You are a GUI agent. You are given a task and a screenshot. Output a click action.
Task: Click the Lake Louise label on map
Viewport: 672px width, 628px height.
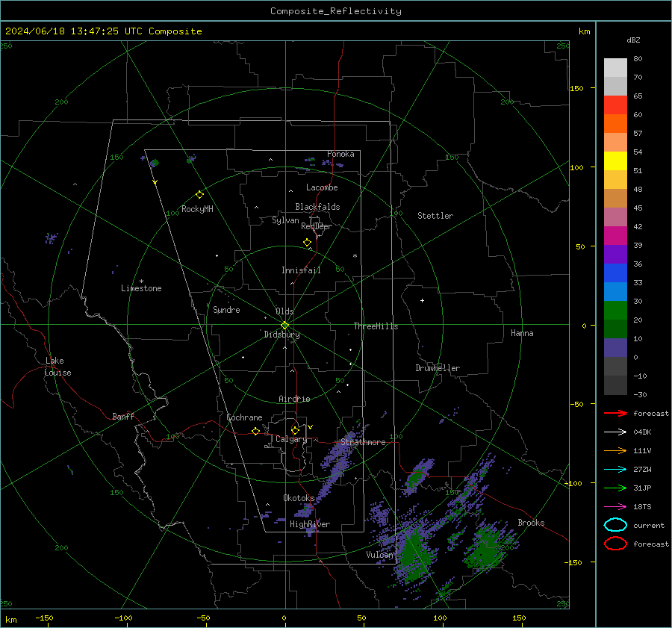(x=57, y=367)
